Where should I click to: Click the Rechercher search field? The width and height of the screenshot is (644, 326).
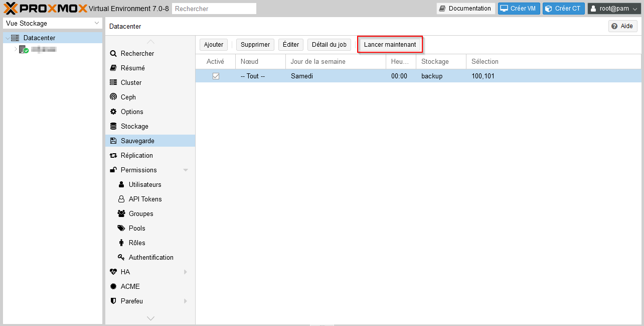(214, 9)
